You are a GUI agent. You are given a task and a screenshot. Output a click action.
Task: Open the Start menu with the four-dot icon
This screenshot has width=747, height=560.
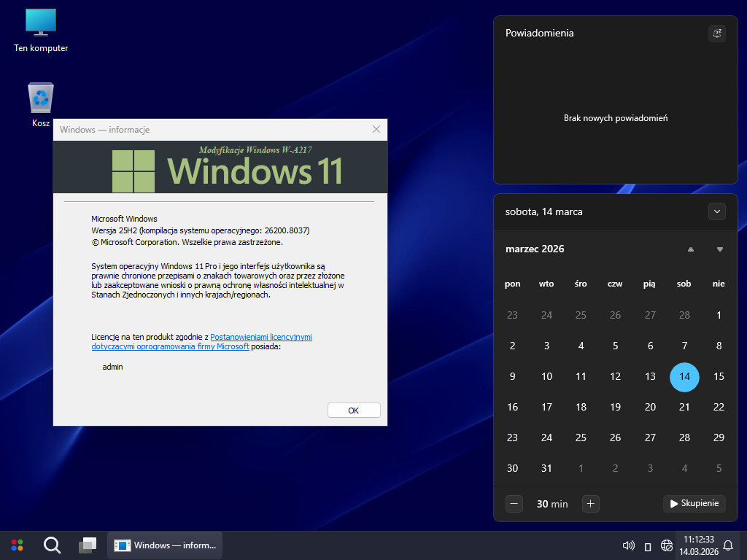[17, 545]
